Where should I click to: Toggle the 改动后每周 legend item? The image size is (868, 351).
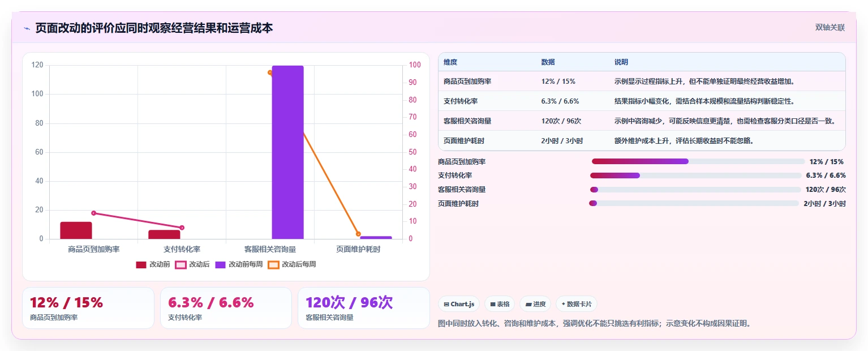(292, 264)
